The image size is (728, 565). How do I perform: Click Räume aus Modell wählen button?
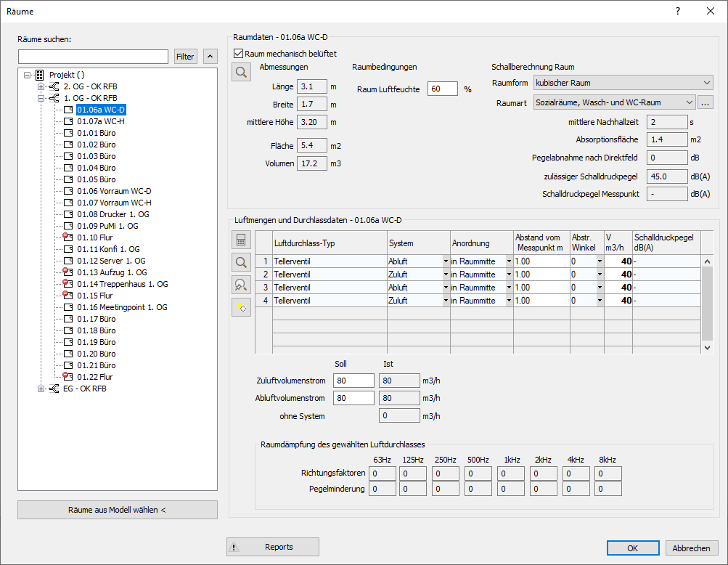pyautogui.click(x=118, y=510)
